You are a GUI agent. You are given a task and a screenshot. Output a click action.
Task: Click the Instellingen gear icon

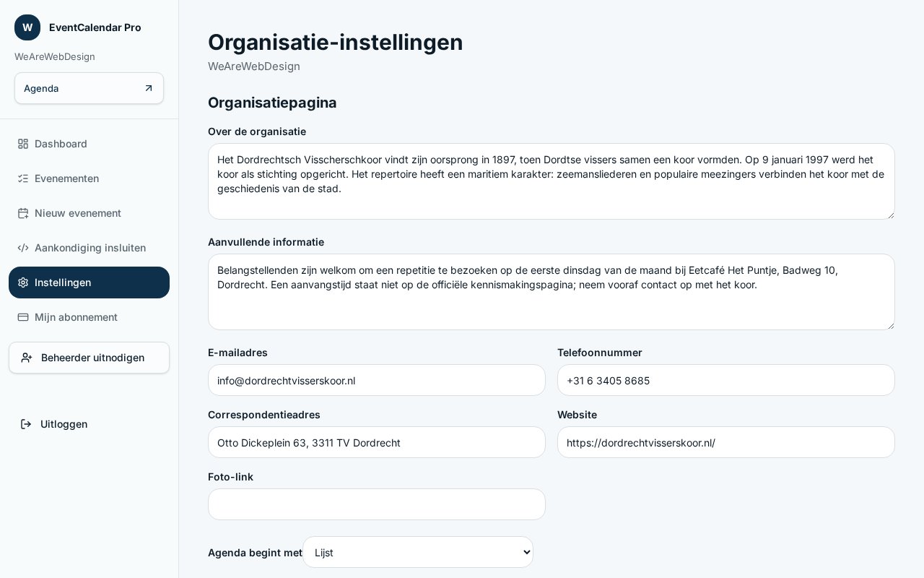tap(23, 282)
